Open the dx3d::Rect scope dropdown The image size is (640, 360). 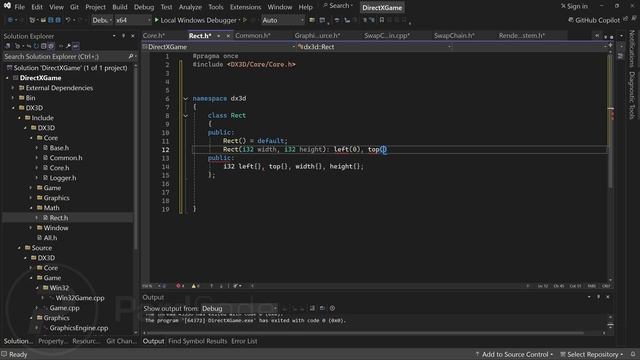coord(374,47)
